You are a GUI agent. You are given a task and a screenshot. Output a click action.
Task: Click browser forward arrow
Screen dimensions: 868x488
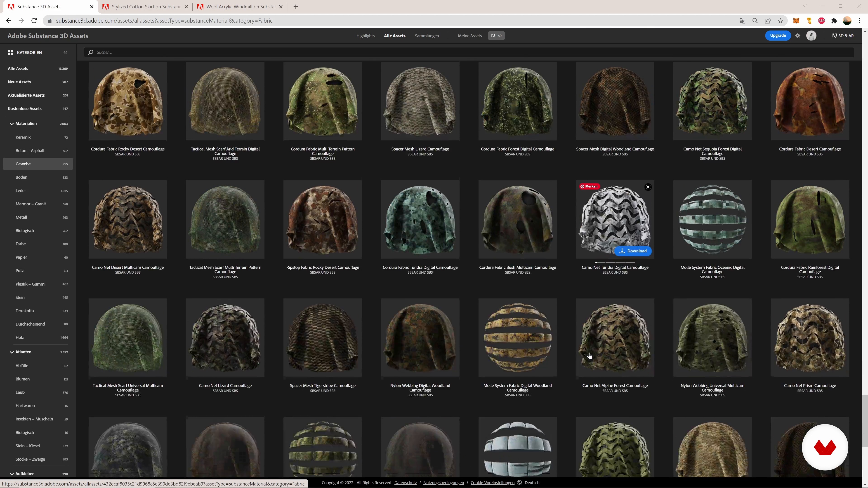(21, 21)
